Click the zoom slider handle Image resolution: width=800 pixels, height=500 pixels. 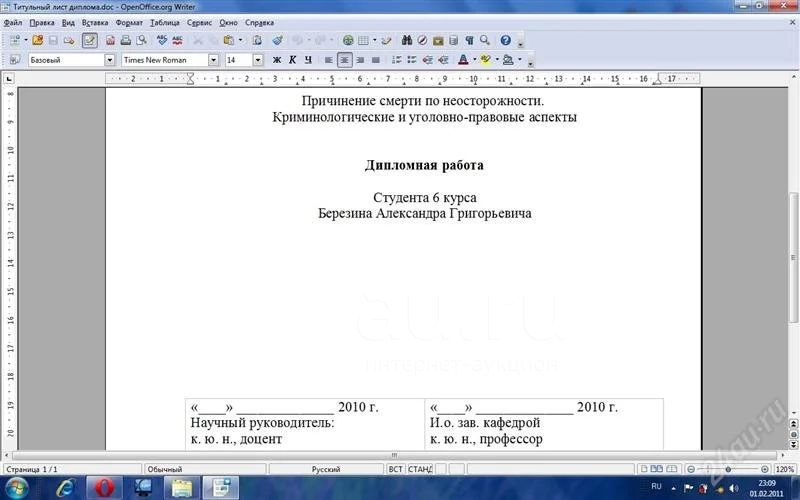point(728,469)
